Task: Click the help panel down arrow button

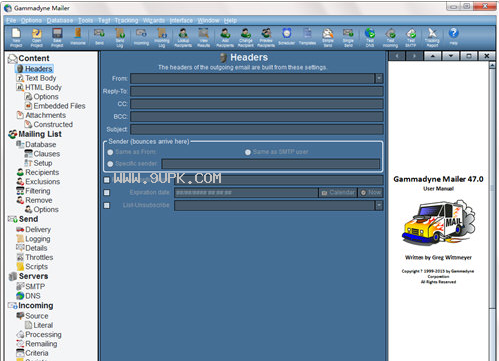Action: (451, 56)
